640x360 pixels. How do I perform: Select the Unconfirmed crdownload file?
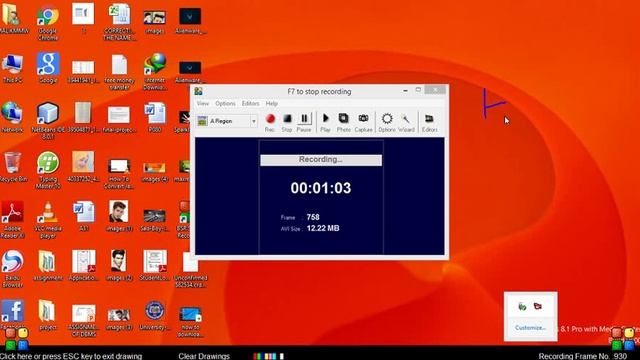(190, 269)
